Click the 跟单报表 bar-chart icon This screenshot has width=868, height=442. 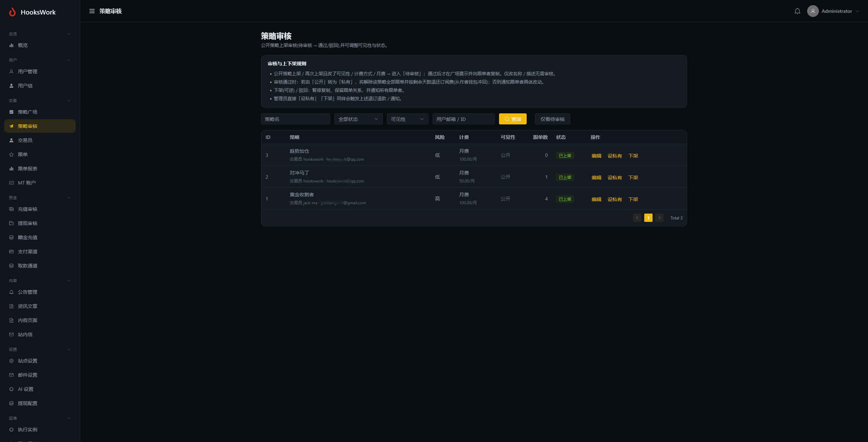[x=11, y=169]
